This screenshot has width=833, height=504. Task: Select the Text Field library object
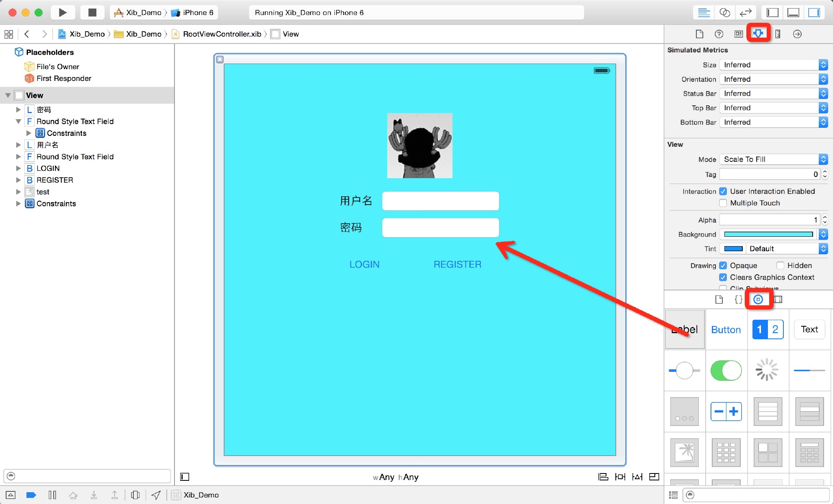pos(809,329)
